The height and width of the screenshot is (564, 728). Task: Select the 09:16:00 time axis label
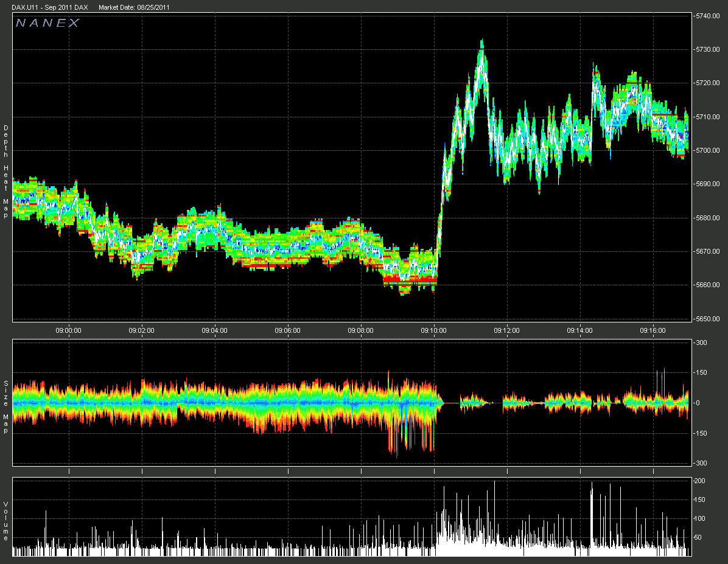coord(653,330)
